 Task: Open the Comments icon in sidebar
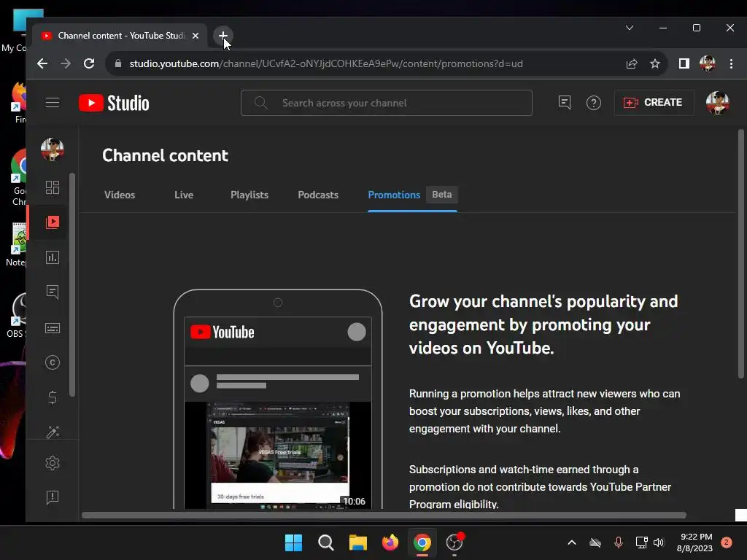click(x=53, y=292)
